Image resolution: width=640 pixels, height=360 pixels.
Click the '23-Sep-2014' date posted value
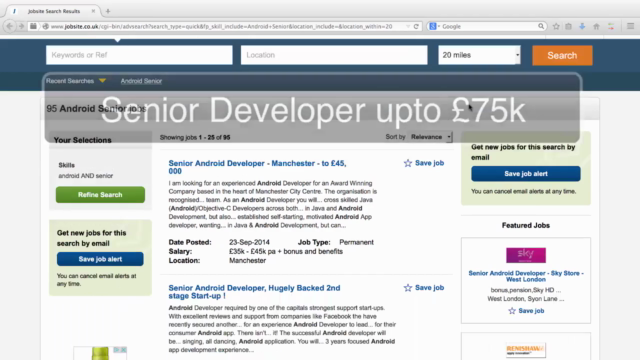tap(249, 242)
